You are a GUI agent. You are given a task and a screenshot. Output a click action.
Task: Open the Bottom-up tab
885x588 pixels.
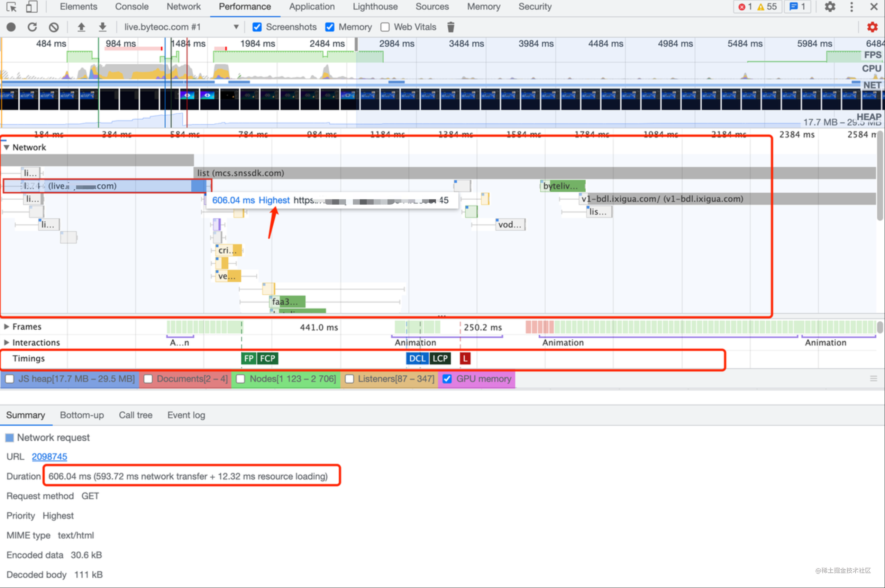[x=82, y=415]
